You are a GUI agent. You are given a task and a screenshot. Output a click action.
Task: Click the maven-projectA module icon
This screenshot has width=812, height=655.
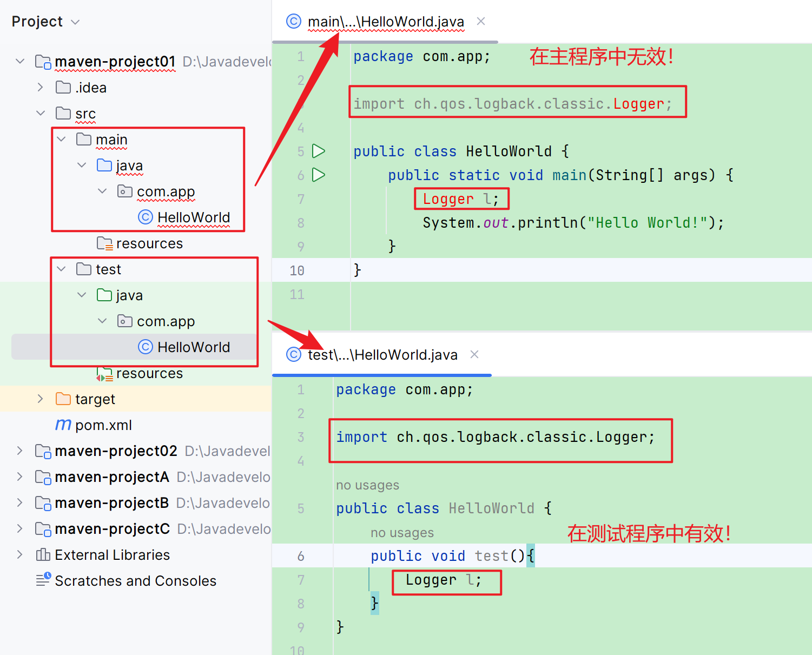click(x=43, y=477)
